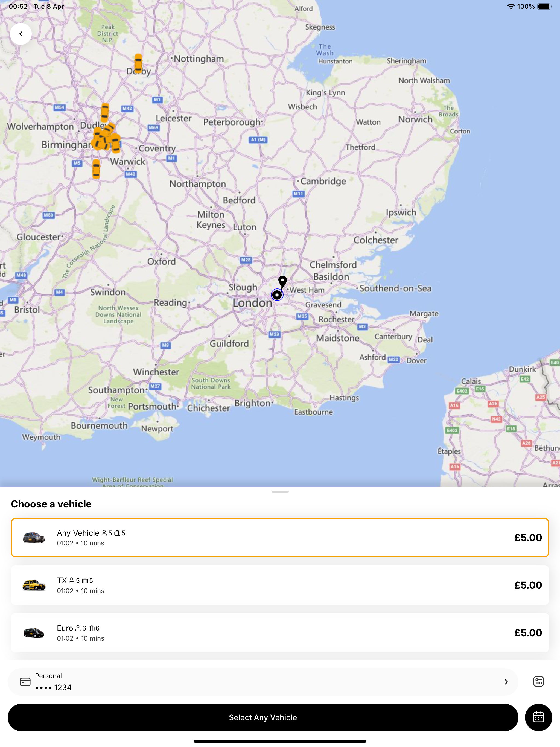Tap the M27 road badge near Southampton
This screenshot has width=560, height=747.
click(x=155, y=386)
